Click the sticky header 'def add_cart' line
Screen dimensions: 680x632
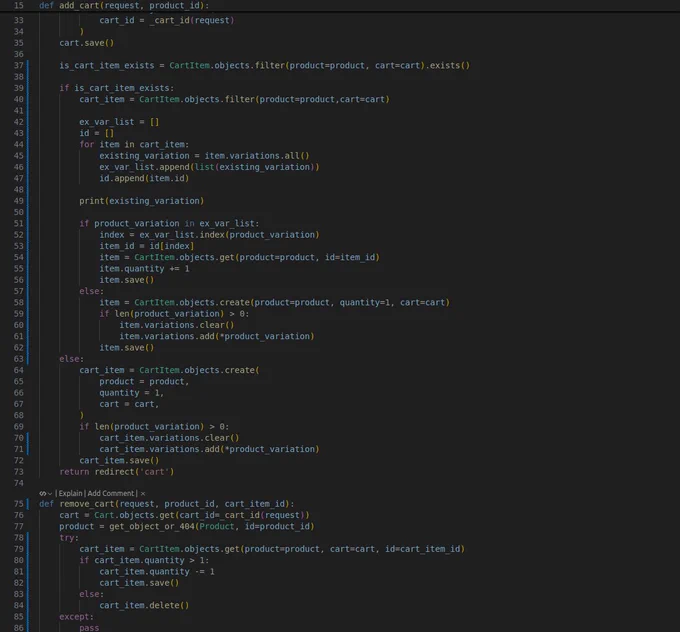click(x=124, y=6)
